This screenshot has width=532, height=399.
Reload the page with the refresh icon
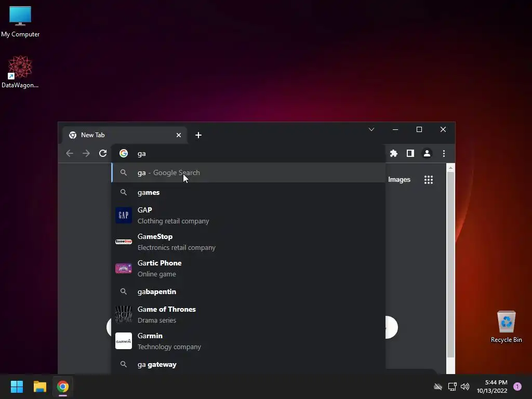[103, 153]
